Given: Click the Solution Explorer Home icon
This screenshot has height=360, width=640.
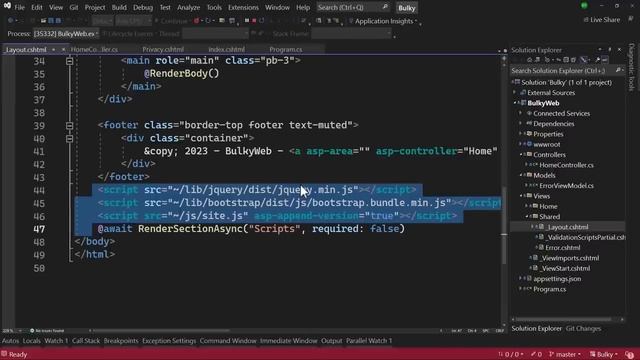Looking at the screenshot, I should pos(529,60).
